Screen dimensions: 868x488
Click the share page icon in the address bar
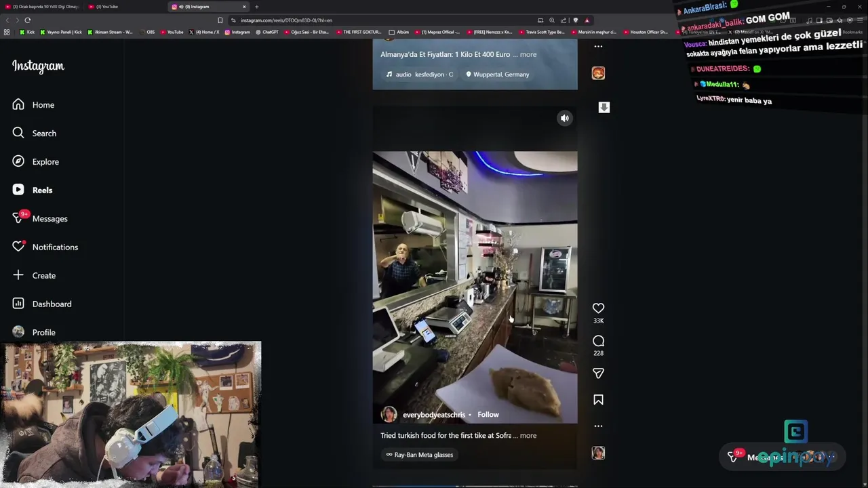(x=563, y=20)
